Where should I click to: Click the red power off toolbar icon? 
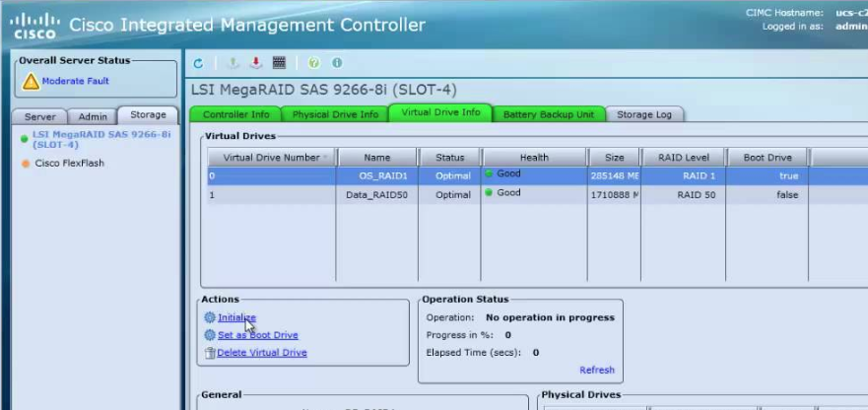[x=255, y=63]
